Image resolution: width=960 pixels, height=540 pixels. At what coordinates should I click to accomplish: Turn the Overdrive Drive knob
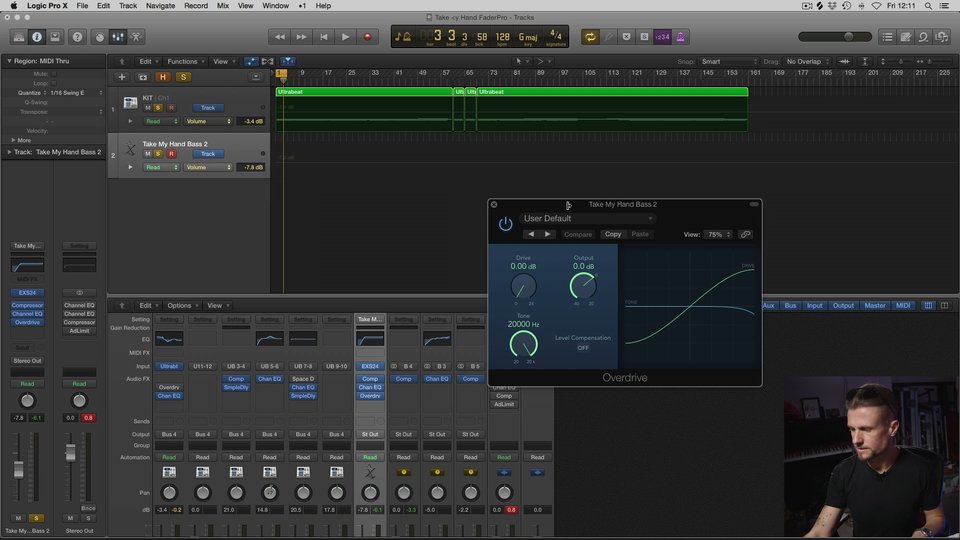click(523, 287)
